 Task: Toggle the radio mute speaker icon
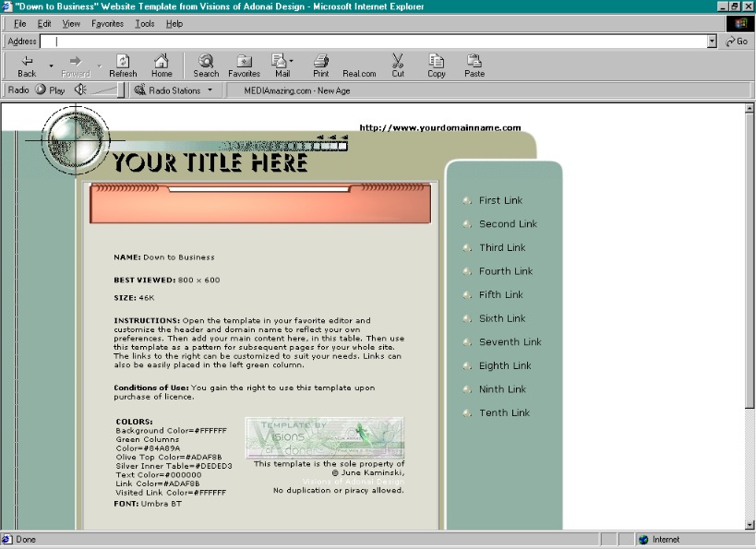[x=80, y=90]
